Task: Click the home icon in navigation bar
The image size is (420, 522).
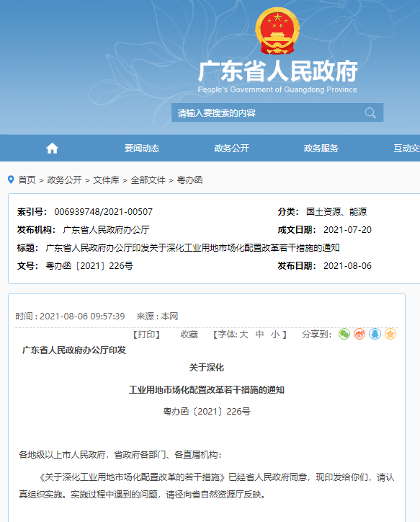Action: pyautogui.click(x=52, y=148)
